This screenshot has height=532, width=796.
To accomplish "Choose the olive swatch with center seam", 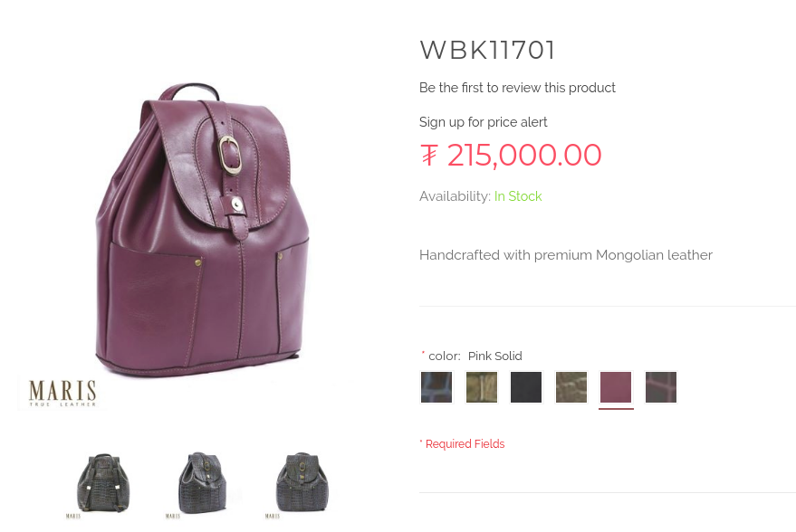I will 481,387.
